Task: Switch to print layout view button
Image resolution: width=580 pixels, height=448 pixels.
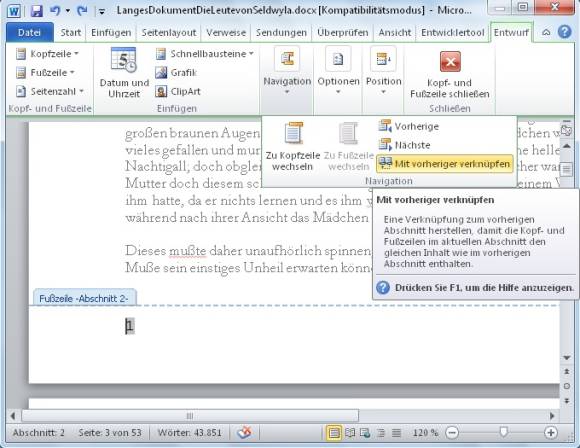Action: point(334,432)
